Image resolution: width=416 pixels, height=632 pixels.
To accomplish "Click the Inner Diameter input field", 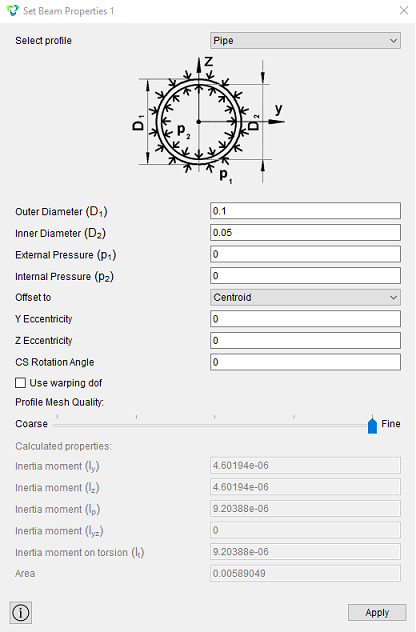I will [305, 233].
